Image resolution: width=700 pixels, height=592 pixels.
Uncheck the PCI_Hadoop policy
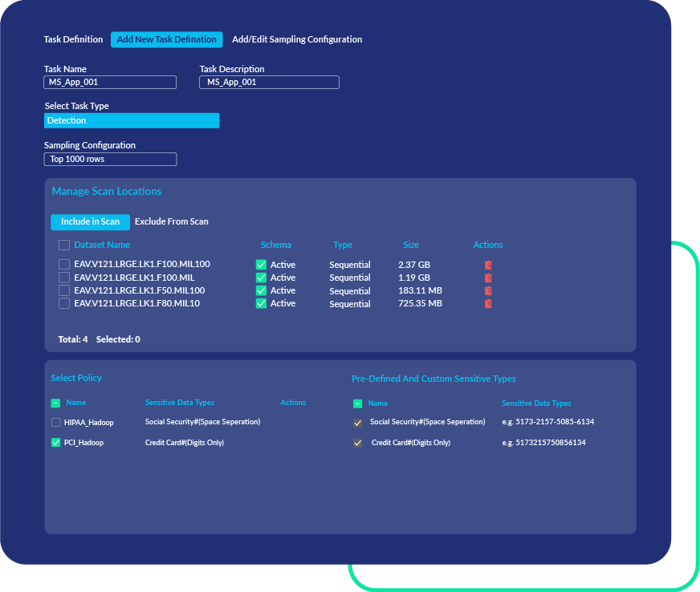coord(55,442)
